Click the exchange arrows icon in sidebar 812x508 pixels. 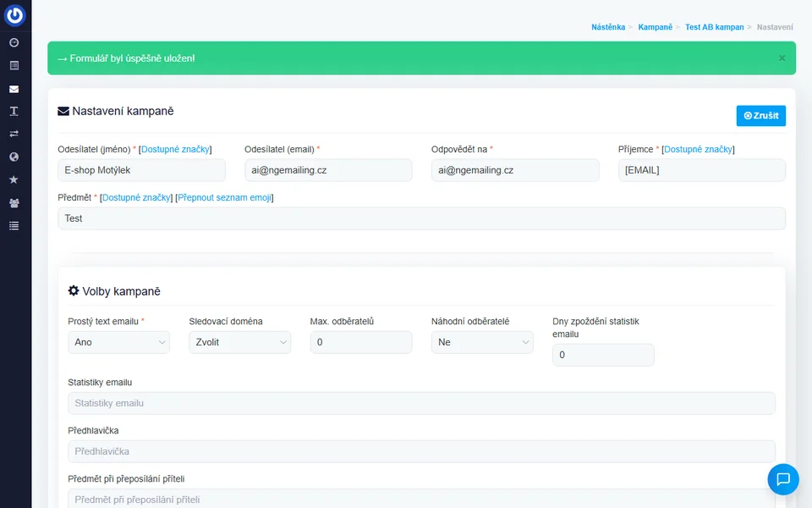(14, 134)
